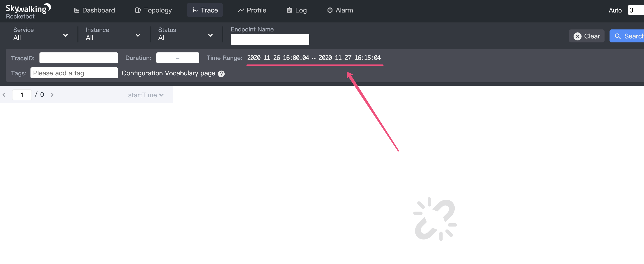The image size is (644, 264).
Task: Open the Configuration Vocabulary page link
Action: coord(168,73)
